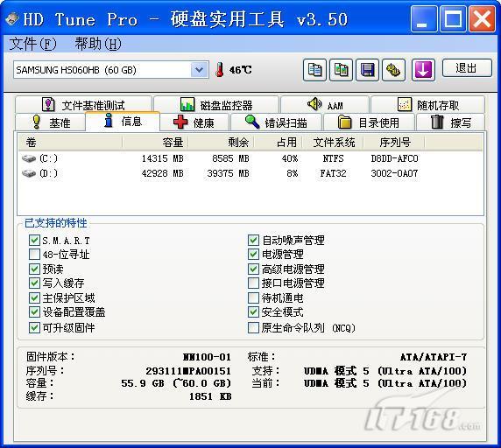The height and width of the screenshot is (448, 501).
Task: Click the copy text to clipboard icon
Action: tap(314, 69)
